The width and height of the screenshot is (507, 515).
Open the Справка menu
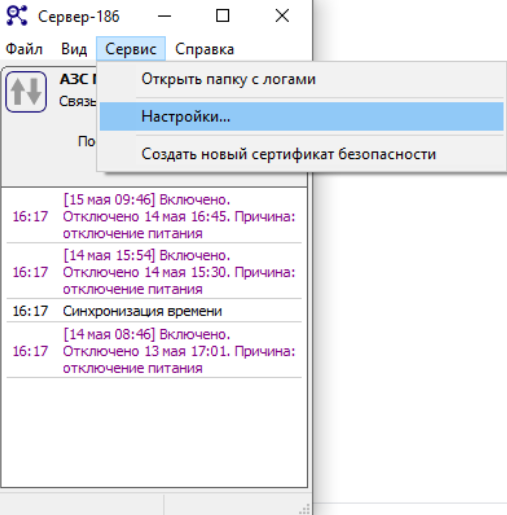point(204,49)
